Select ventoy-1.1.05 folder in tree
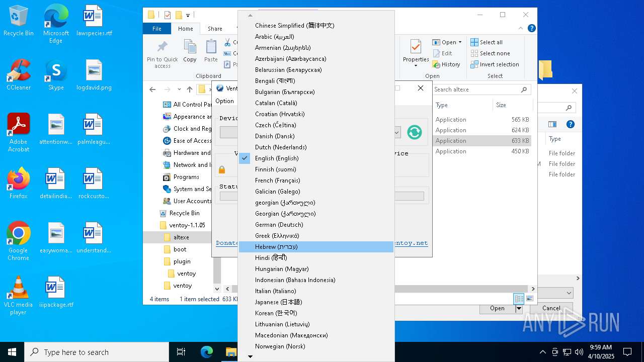 coord(187,225)
